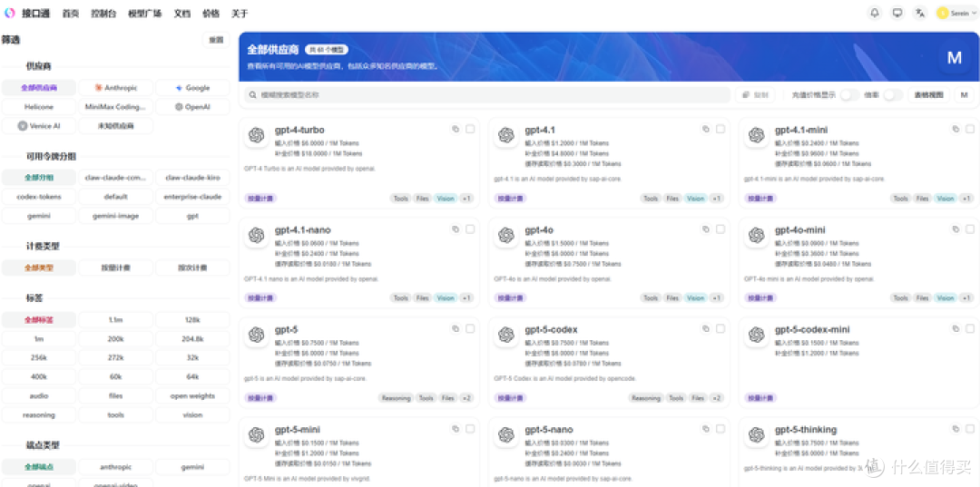980x487 pixels.
Task: Tick the gpt-4-turbo card checkbox
Action: pyautogui.click(x=470, y=129)
